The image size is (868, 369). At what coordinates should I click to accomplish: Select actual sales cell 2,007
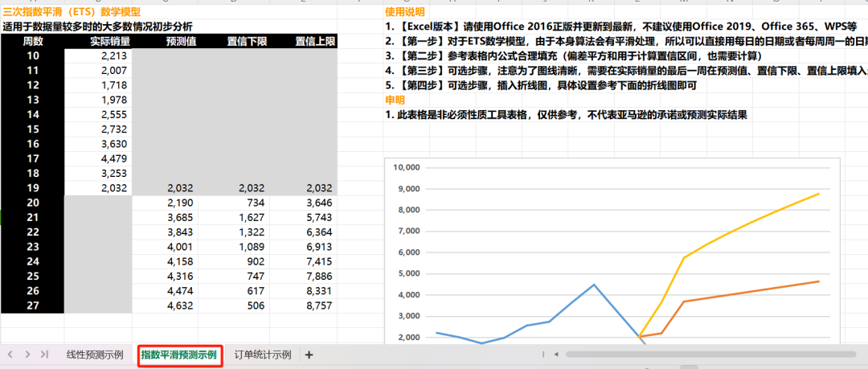coord(98,71)
